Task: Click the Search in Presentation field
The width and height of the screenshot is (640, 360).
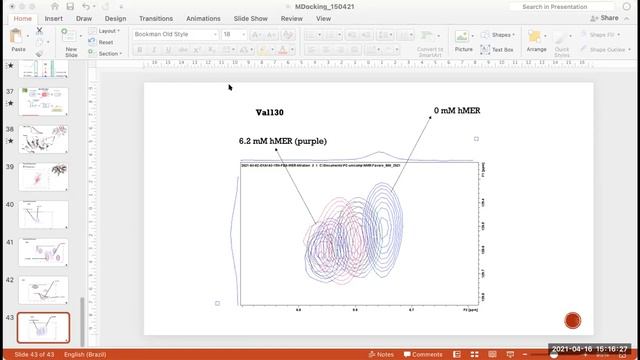Action: coord(562,7)
